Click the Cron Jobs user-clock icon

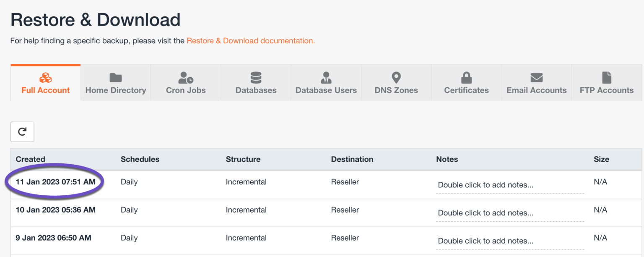point(186,78)
